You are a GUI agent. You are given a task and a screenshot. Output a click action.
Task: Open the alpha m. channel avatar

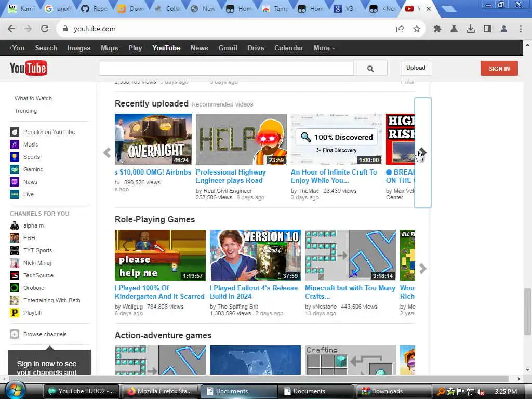14,225
